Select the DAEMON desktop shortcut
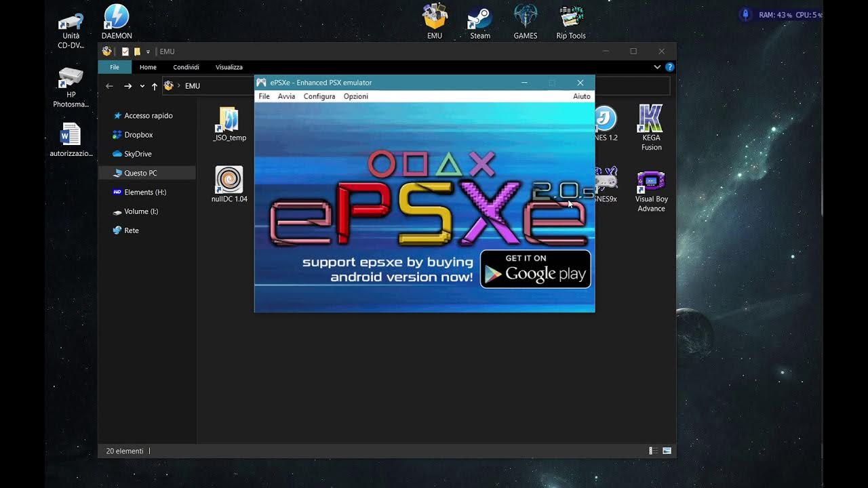The image size is (868, 488). (x=117, y=22)
